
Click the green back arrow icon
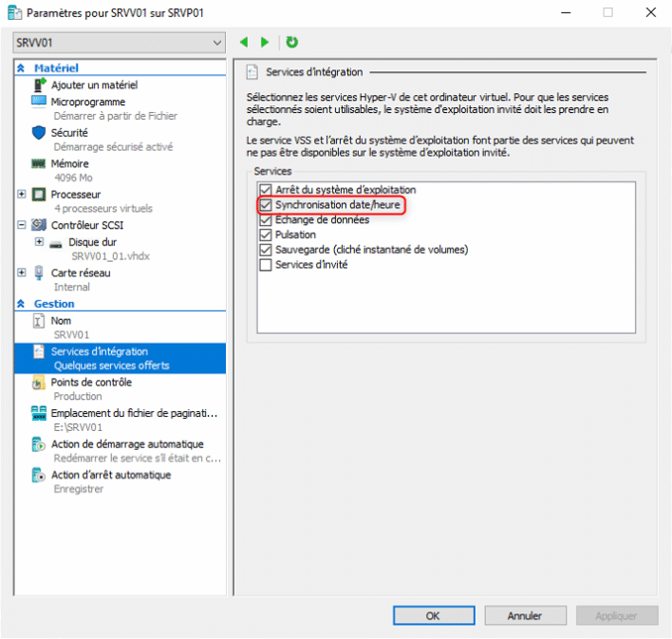(244, 43)
